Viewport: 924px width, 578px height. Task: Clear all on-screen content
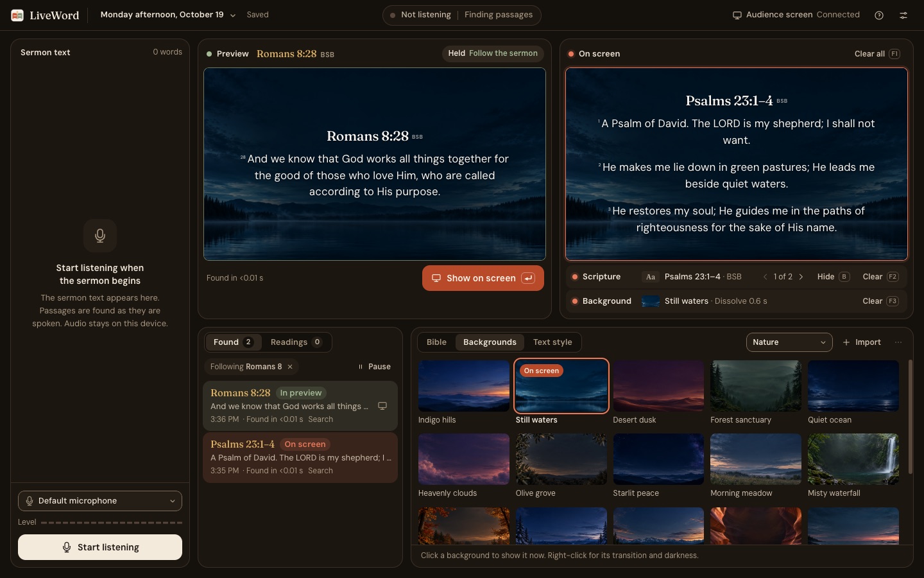[877, 54]
